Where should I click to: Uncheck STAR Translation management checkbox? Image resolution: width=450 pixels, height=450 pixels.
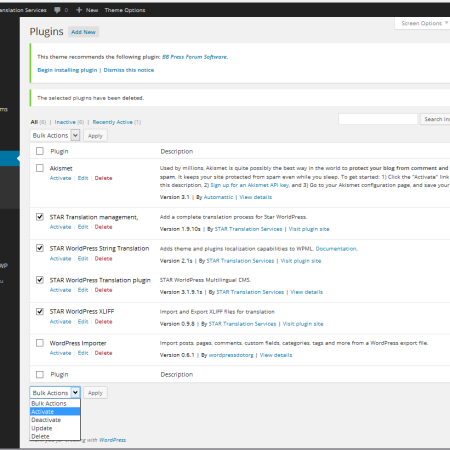pos(40,217)
